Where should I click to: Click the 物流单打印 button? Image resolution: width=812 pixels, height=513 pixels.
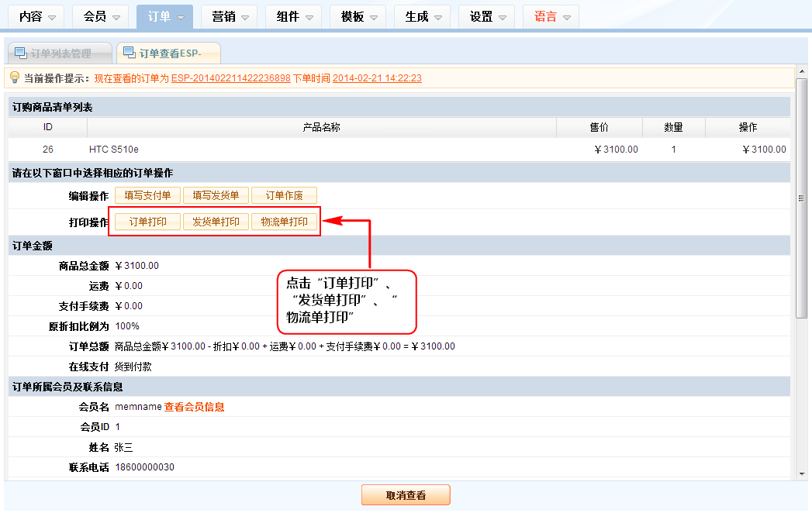coord(284,222)
